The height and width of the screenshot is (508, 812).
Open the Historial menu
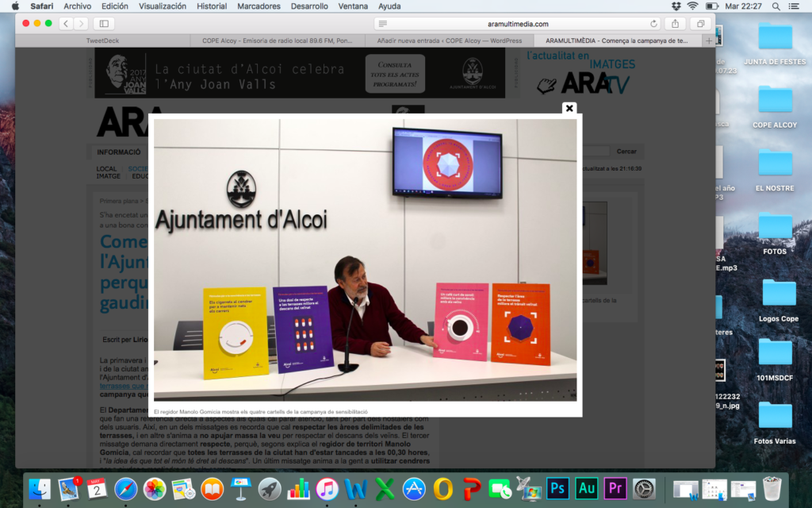pyautogui.click(x=211, y=6)
